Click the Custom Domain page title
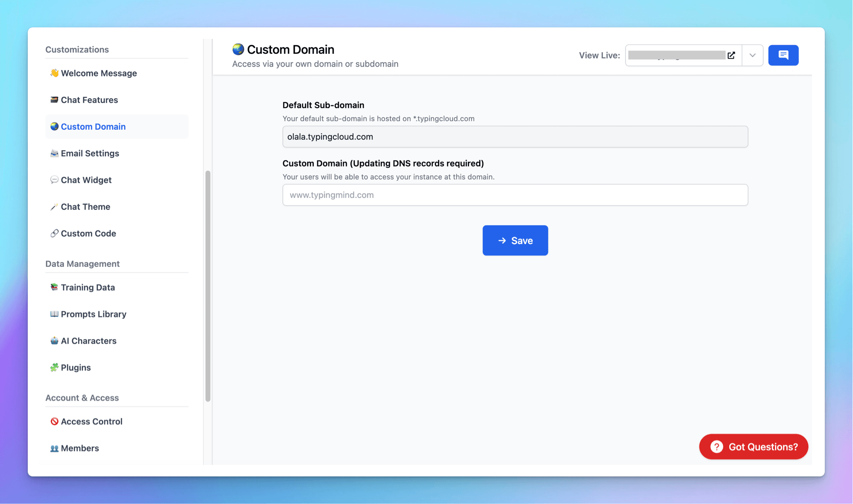This screenshot has height=504, width=853. tap(291, 50)
